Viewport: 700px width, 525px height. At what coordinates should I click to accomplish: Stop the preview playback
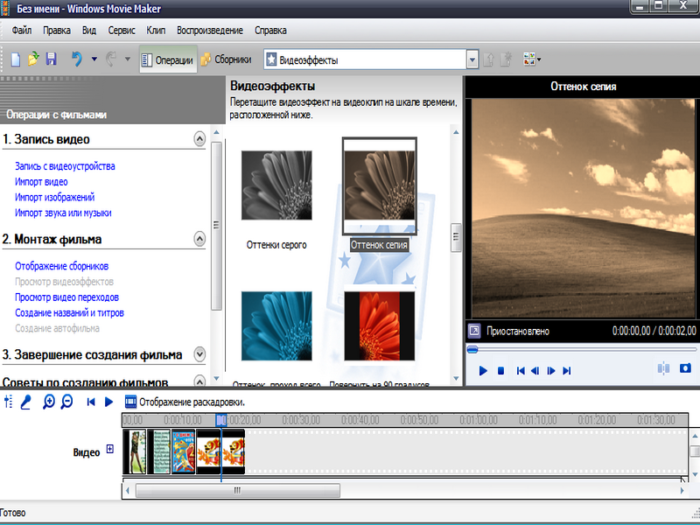tap(501, 371)
